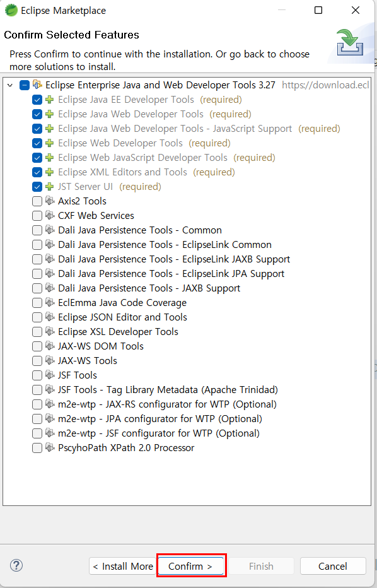
Task: Click the Confirm button
Action: point(191,566)
